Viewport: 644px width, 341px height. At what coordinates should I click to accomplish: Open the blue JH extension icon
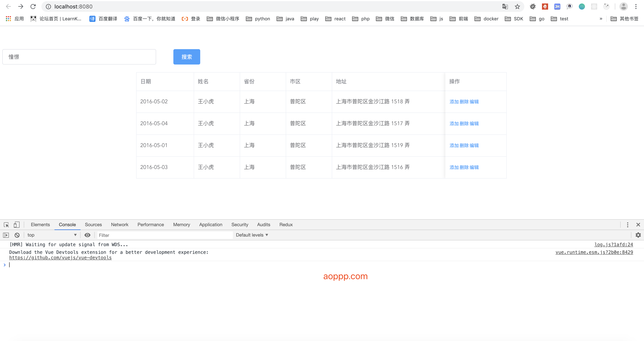(x=557, y=7)
